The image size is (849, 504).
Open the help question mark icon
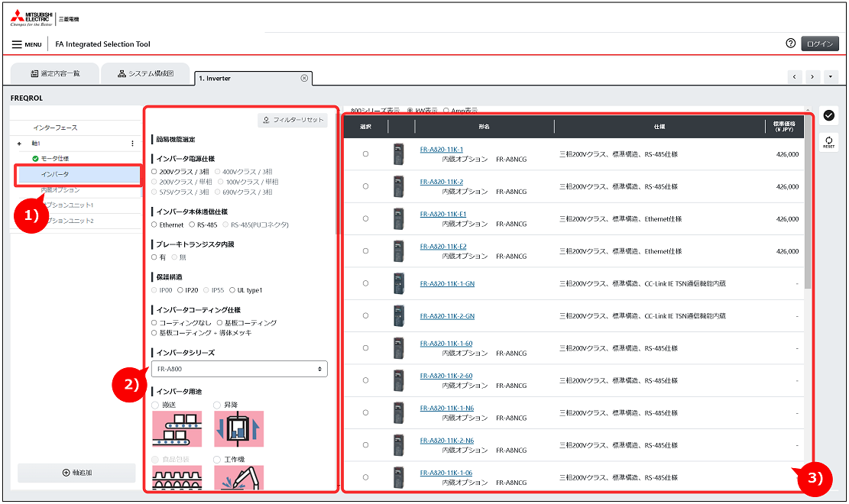click(x=790, y=44)
